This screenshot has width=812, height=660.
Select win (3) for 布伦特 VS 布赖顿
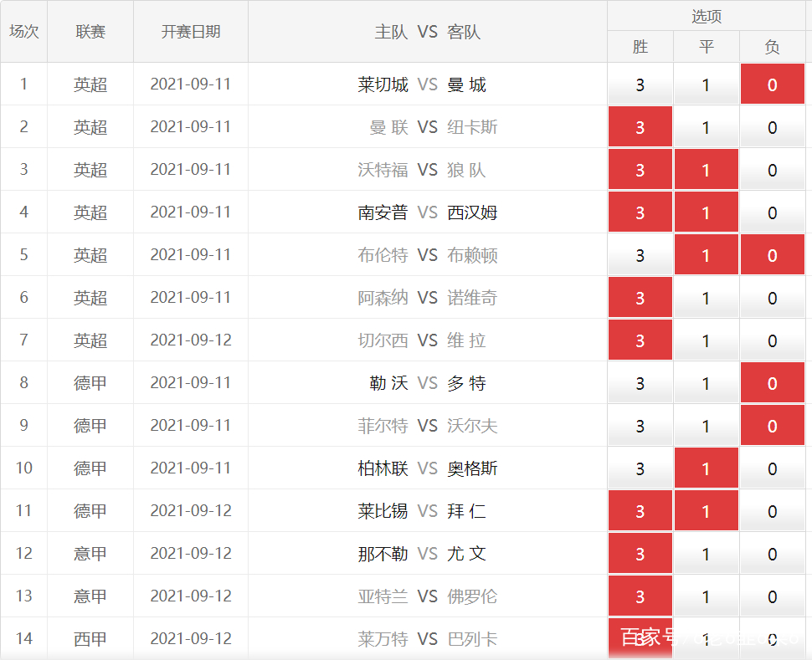[x=640, y=254]
